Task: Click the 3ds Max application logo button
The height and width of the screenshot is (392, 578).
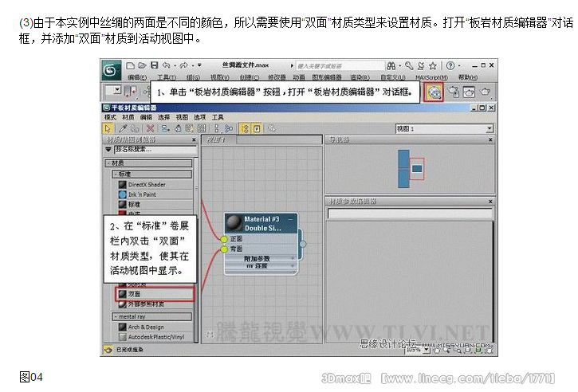Action: [111, 70]
